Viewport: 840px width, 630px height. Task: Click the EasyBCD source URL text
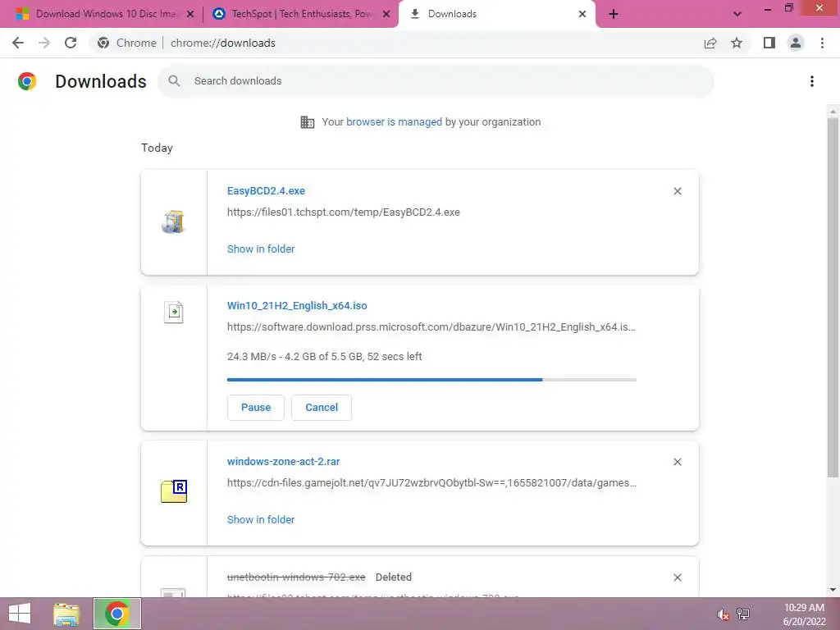[x=344, y=212]
